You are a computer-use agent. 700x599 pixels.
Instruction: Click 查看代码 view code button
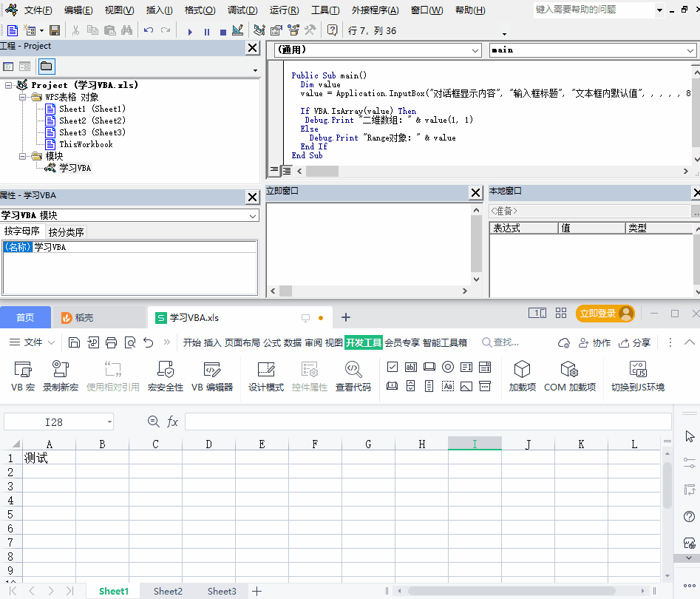(x=353, y=376)
